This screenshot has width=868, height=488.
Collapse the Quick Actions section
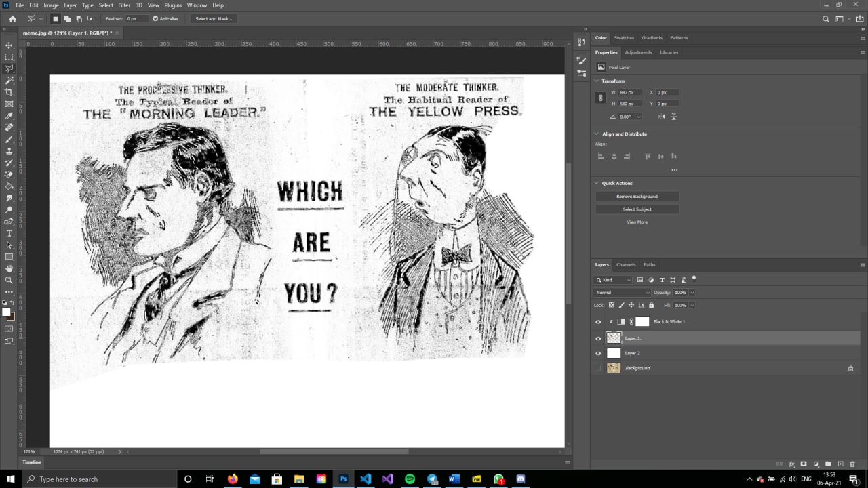[596, 183]
